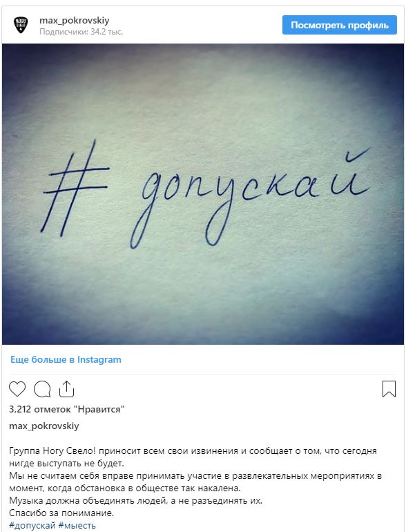Viewport: 406px width, 532px height.
Task: Follow the #допускай hashtag in the caption
Action: click(x=32, y=526)
